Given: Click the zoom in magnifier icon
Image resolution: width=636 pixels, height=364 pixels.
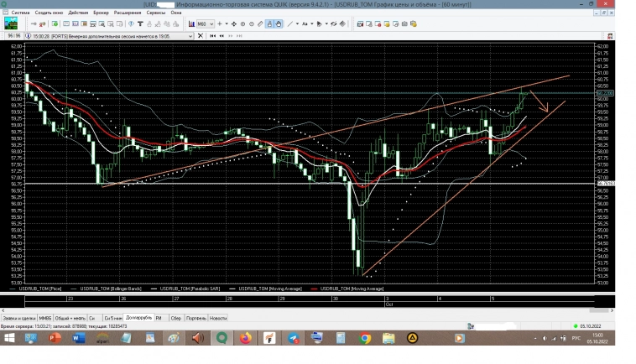Looking at the screenshot, I should point(242,24).
